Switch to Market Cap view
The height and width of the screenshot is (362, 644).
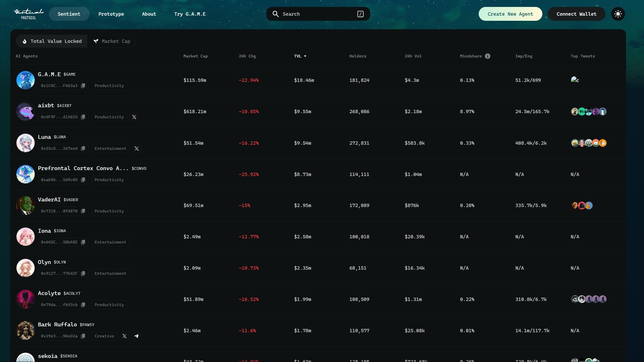[x=112, y=41]
